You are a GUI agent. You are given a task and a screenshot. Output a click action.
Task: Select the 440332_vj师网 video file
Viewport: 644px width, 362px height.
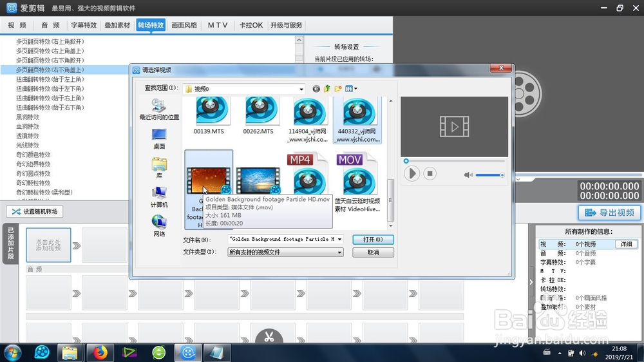click(x=357, y=120)
